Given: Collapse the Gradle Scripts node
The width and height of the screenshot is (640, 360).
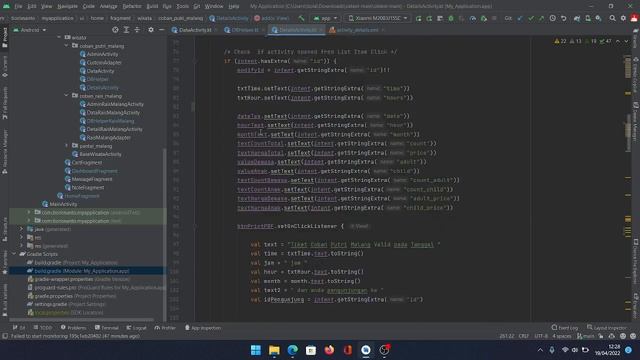Looking at the screenshot, I should pyautogui.click(x=14, y=254).
